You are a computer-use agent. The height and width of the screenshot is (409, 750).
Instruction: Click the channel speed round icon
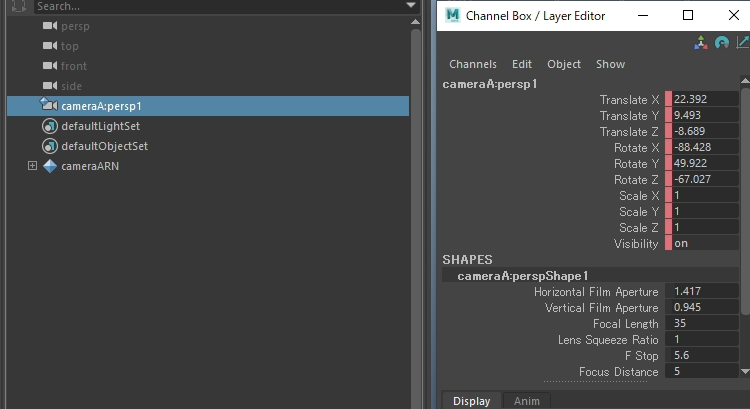721,43
